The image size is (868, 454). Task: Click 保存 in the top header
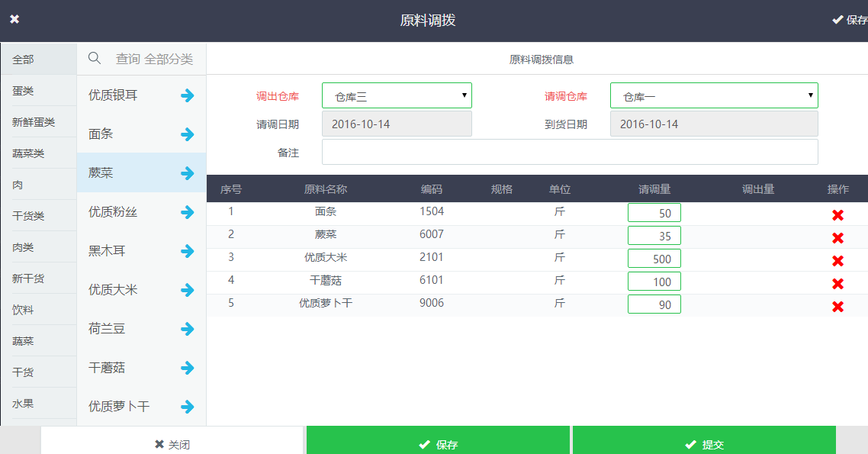tap(849, 20)
